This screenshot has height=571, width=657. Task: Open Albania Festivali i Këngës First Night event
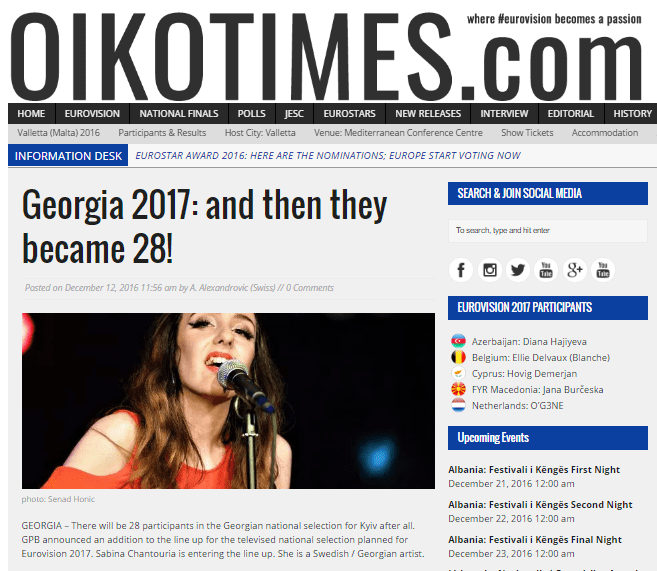[x=534, y=470]
